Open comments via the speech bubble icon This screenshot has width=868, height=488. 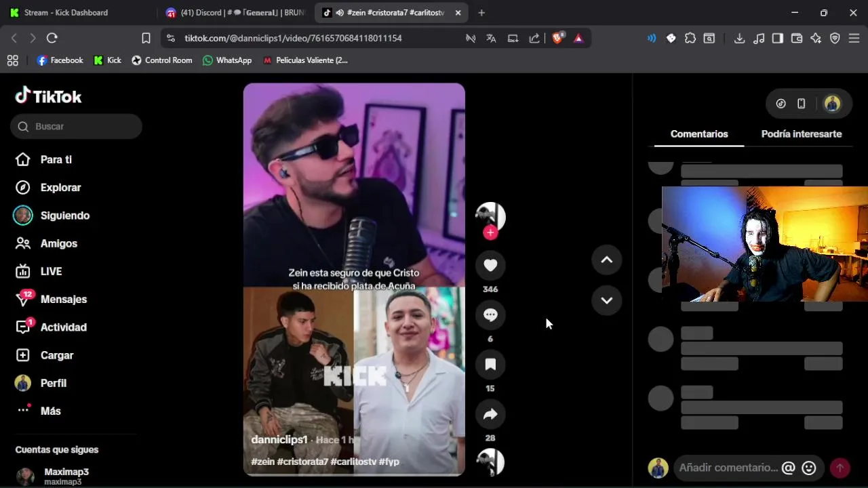(x=490, y=314)
